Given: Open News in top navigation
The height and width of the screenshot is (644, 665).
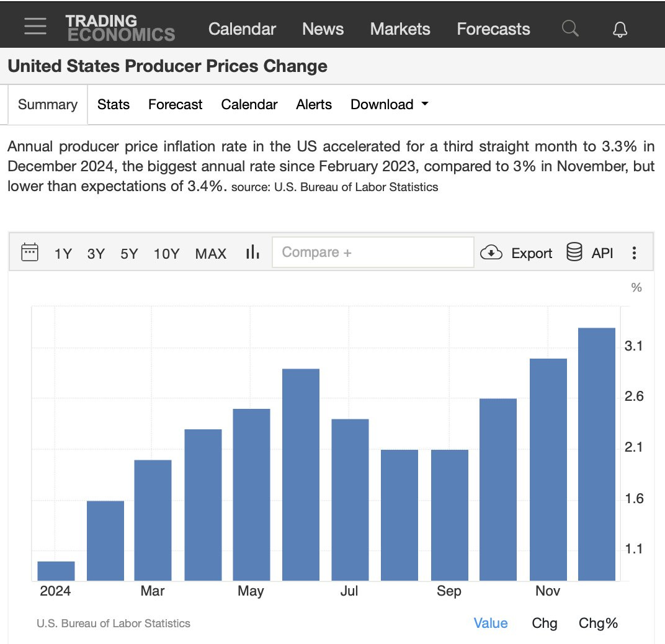Looking at the screenshot, I should (x=323, y=29).
